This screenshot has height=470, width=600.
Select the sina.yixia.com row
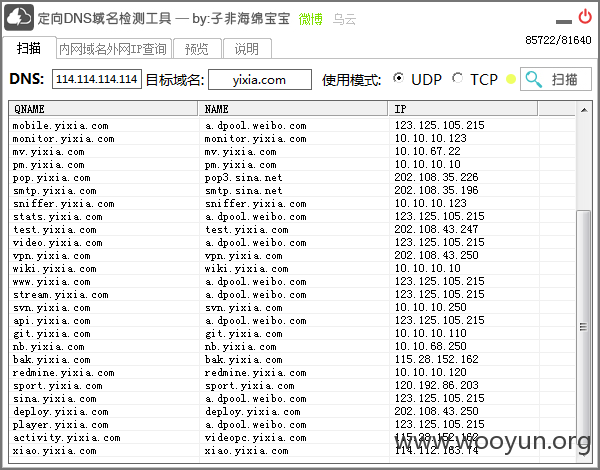(x=292, y=399)
